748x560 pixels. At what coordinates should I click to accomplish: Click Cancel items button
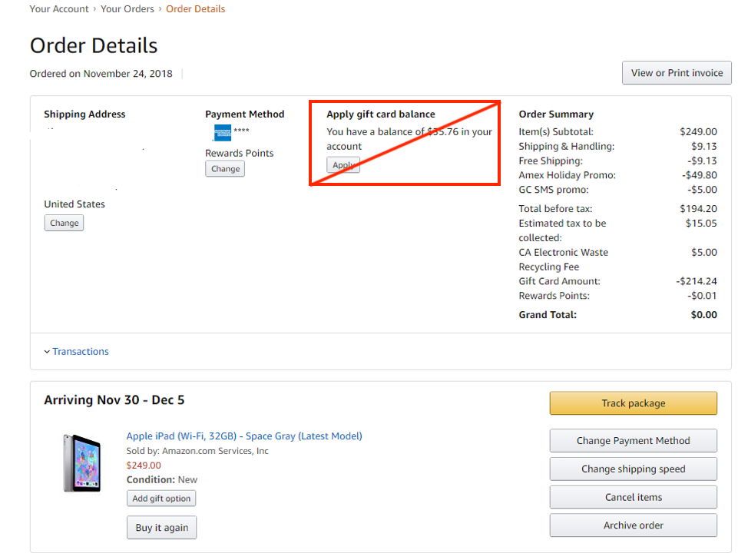pyautogui.click(x=633, y=497)
